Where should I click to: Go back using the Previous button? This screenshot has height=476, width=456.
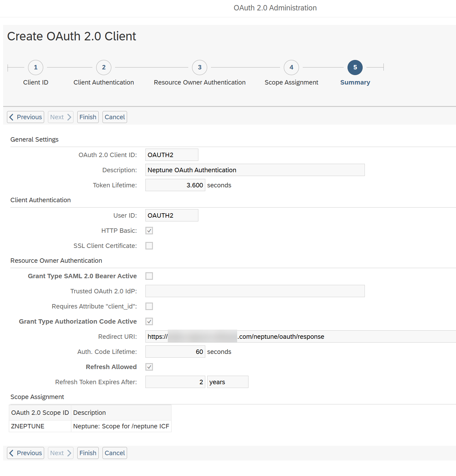[25, 117]
